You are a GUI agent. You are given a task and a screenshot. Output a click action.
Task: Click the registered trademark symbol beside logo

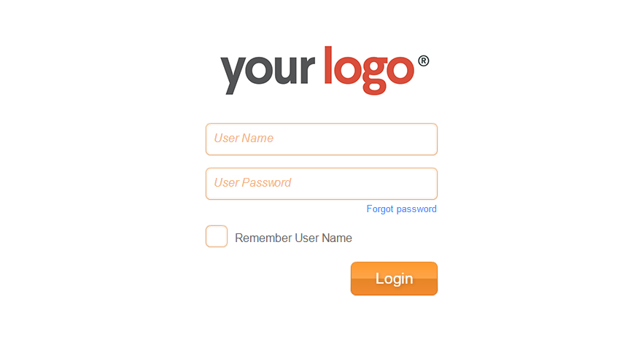424,61
